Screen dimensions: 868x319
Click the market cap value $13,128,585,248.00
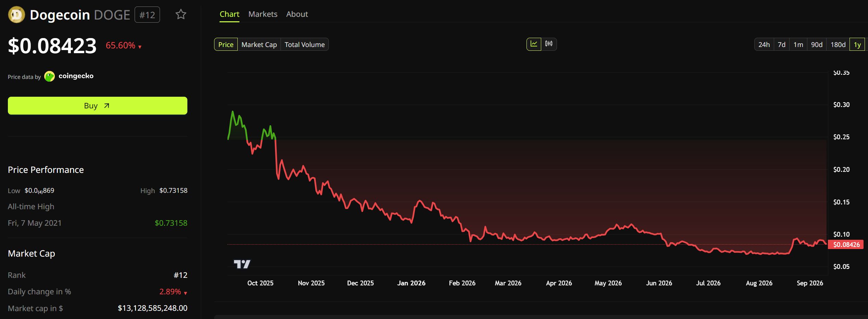152,308
